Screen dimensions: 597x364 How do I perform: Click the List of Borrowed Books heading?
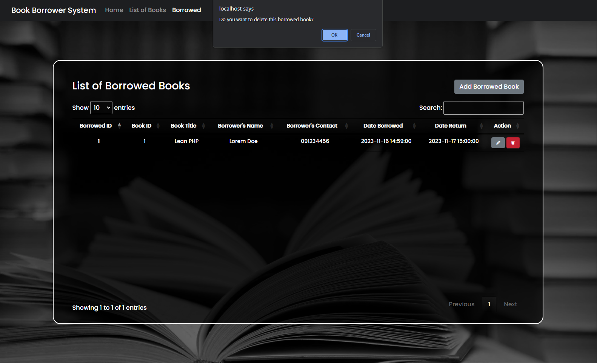point(131,86)
